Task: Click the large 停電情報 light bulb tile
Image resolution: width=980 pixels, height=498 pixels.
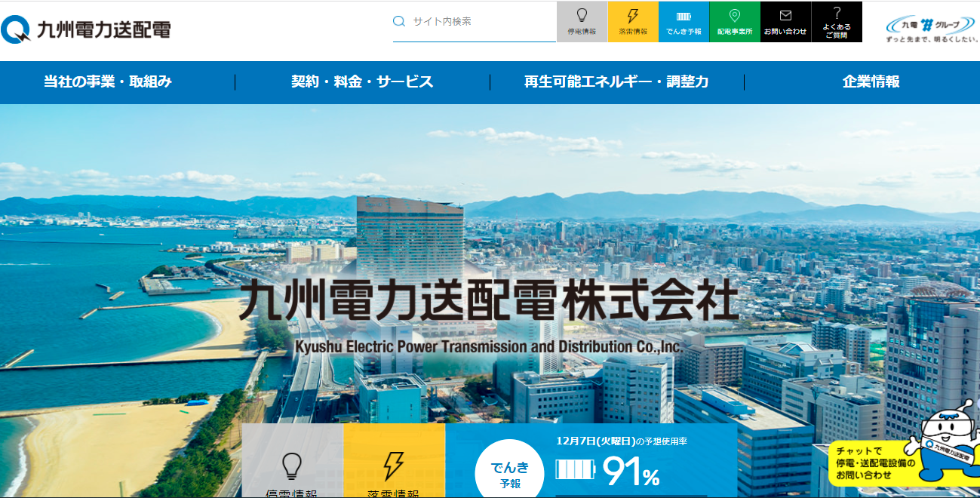Action: (292, 461)
